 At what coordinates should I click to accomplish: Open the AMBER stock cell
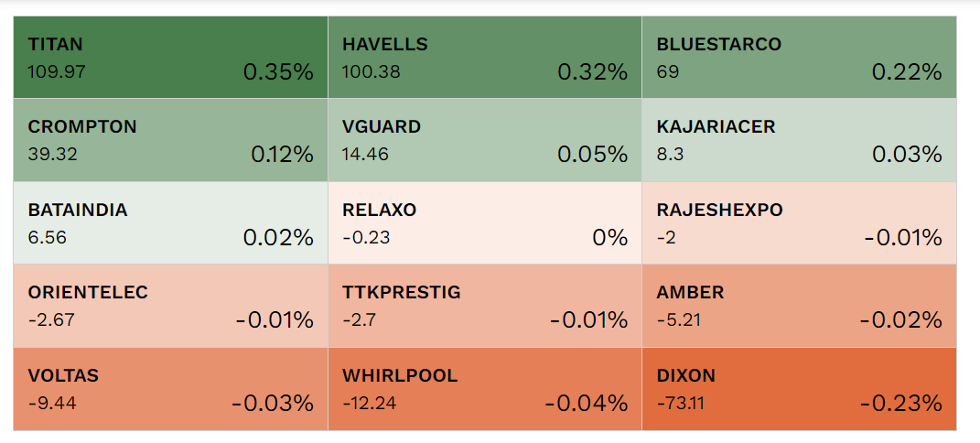(799, 306)
